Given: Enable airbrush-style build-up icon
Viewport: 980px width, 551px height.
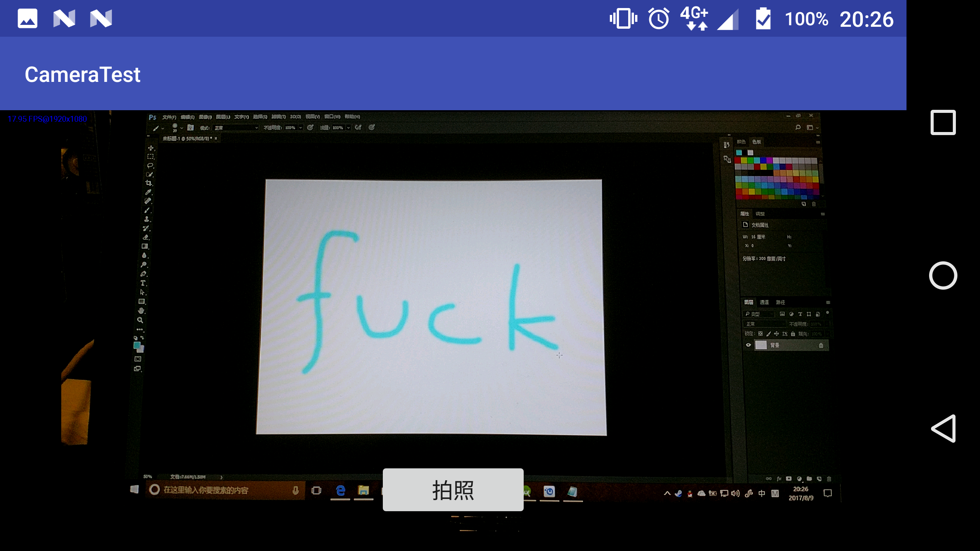Looking at the screenshot, I should [358, 127].
